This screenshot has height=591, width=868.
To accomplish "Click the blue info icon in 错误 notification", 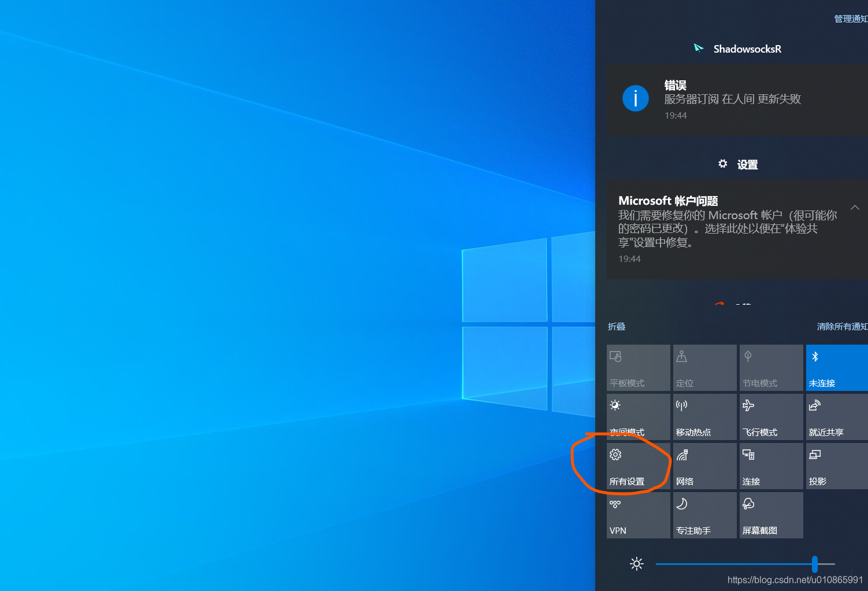I will 636,98.
